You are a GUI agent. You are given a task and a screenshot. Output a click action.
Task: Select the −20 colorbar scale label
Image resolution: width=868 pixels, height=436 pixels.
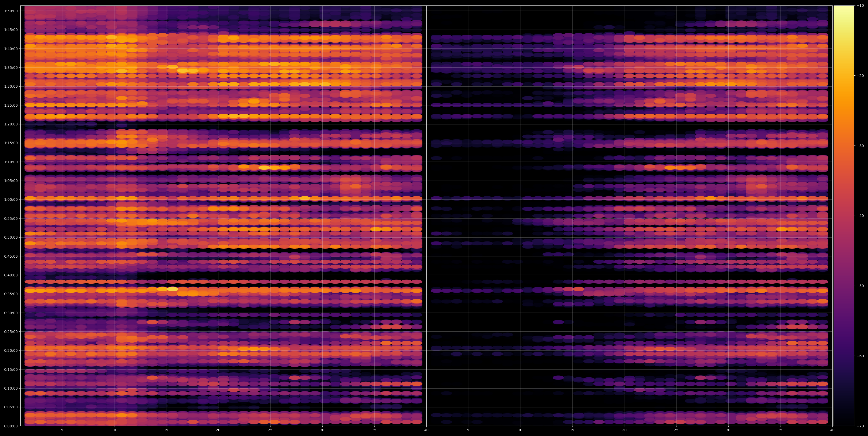tap(860, 76)
